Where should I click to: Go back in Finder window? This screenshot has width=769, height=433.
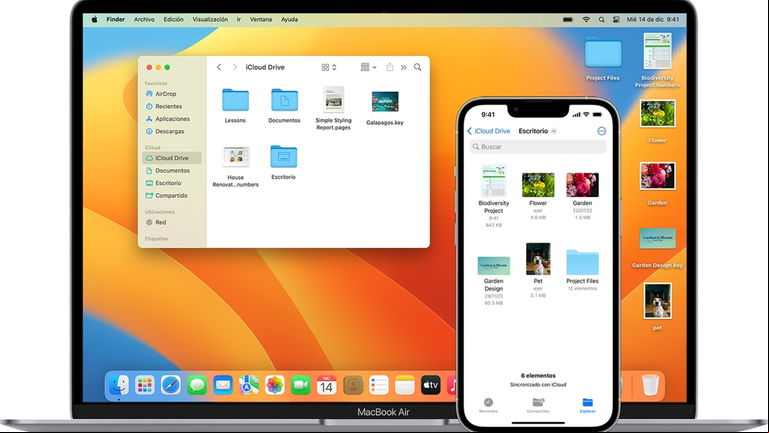[x=219, y=67]
